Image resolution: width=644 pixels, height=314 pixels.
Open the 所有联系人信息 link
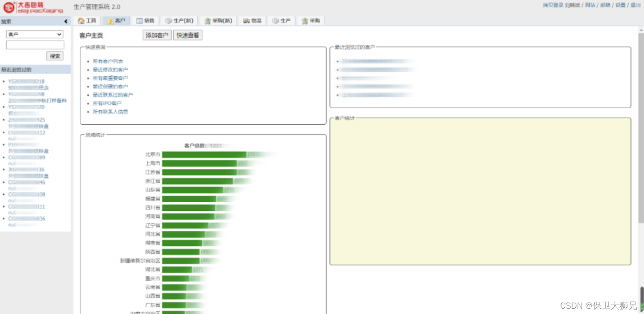pos(110,112)
